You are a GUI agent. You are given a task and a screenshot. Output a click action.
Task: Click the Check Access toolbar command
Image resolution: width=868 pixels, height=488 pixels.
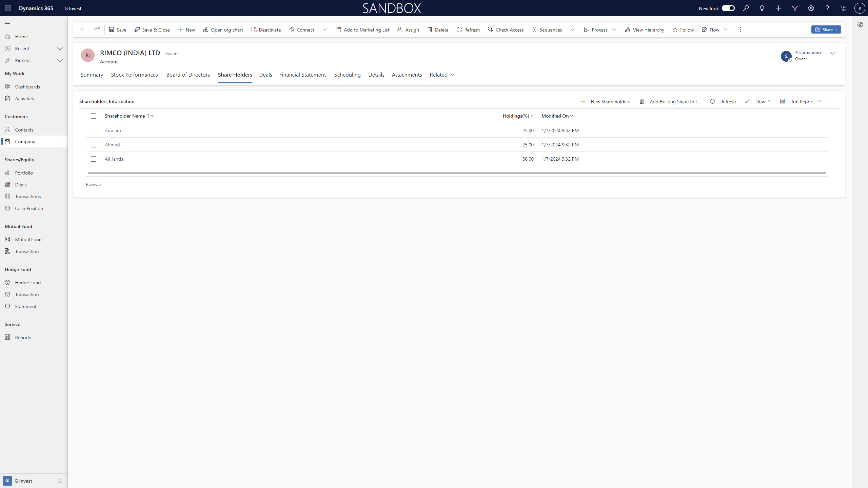(506, 30)
